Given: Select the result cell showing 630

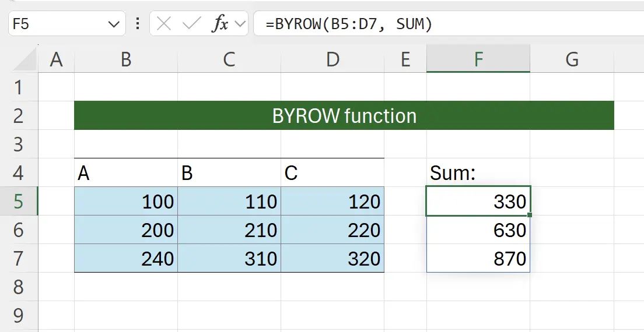Looking at the screenshot, I should [x=478, y=229].
